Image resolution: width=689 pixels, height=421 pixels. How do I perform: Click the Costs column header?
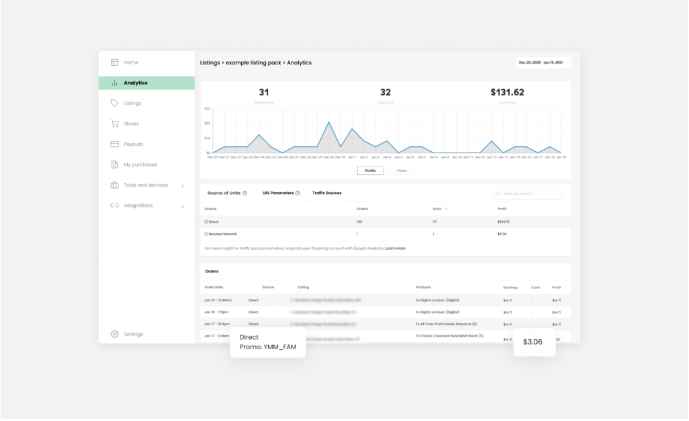pyautogui.click(x=535, y=287)
